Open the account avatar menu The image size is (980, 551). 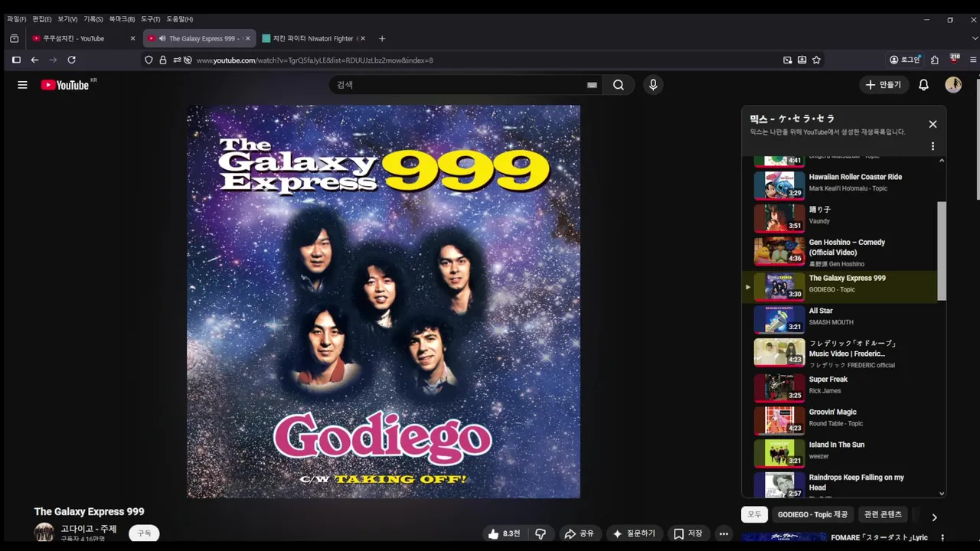tap(953, 85)
